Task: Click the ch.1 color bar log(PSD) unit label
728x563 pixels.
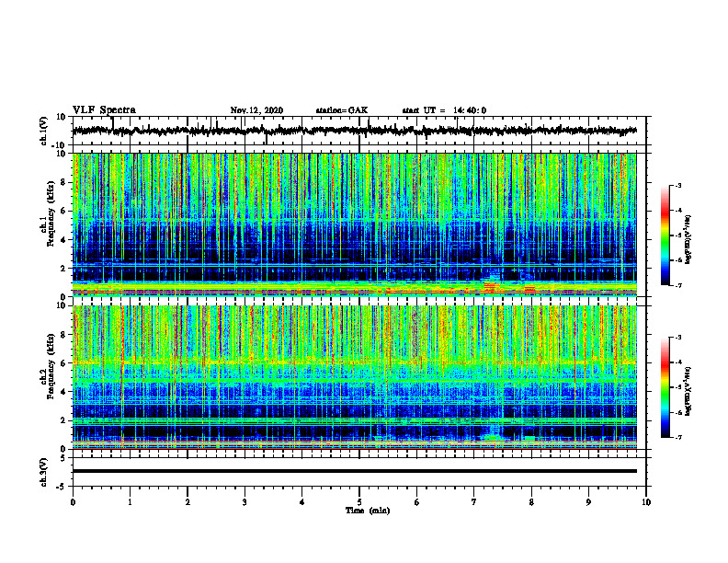Action: [x=688, y=240]
